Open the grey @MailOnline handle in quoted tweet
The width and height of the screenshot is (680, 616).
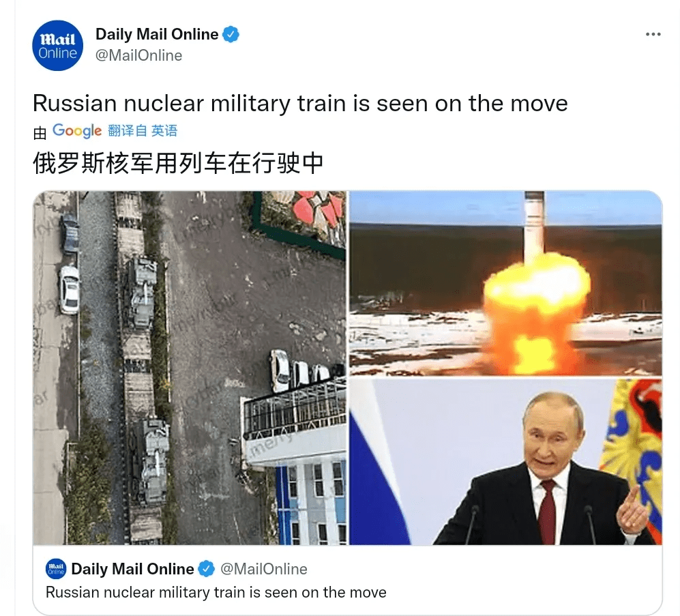click(x=264, y=569)
